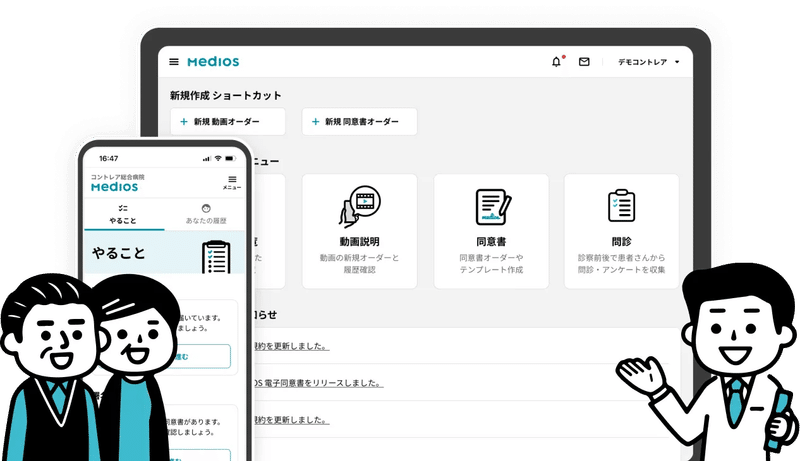This screenshot has height=461, width=800.
Task: Click the Medios logo in tablet header
Action: [x=213, y=62]
